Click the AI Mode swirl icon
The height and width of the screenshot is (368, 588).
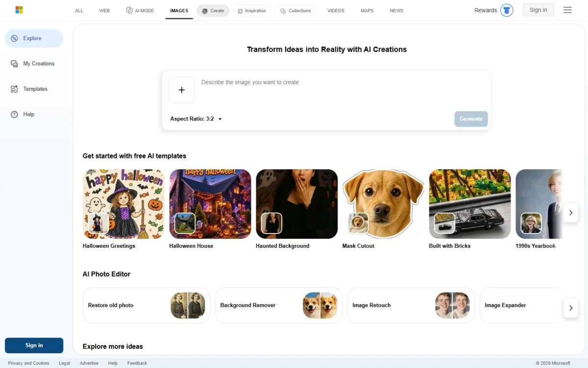pos(129,10)
